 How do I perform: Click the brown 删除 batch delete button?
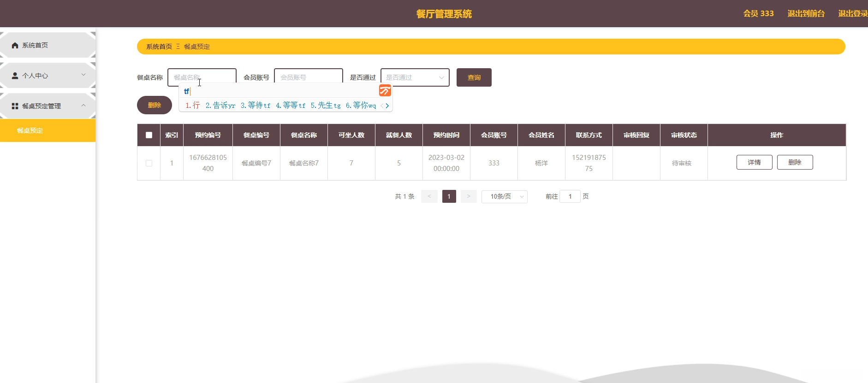pos(155,105)
